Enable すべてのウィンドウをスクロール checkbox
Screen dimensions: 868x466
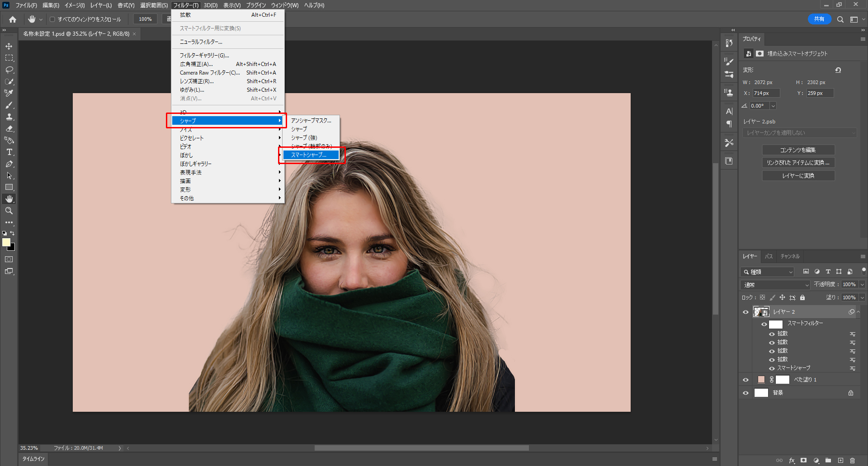coord(52,19)
